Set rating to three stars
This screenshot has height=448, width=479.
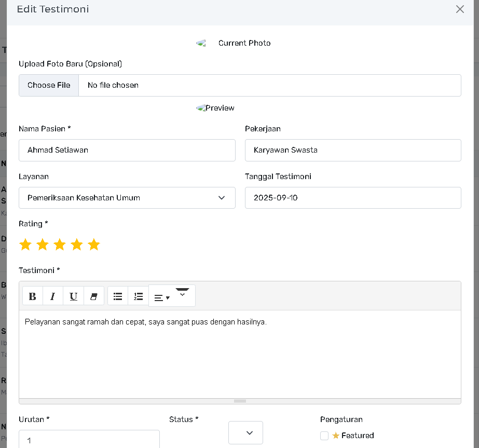pyautogui.click(x=60, y=245)
